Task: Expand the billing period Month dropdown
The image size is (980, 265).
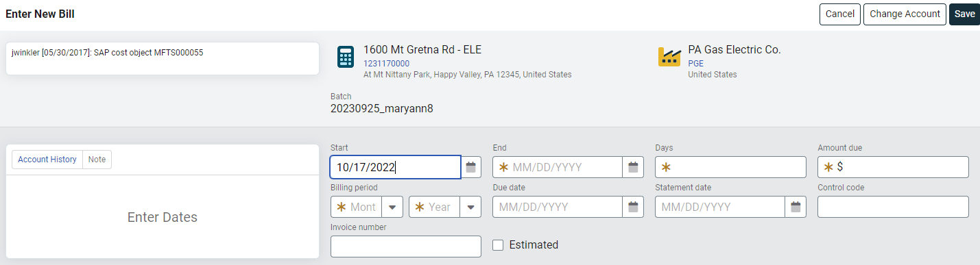Action: pyautogui.click(x=392, y=207)
